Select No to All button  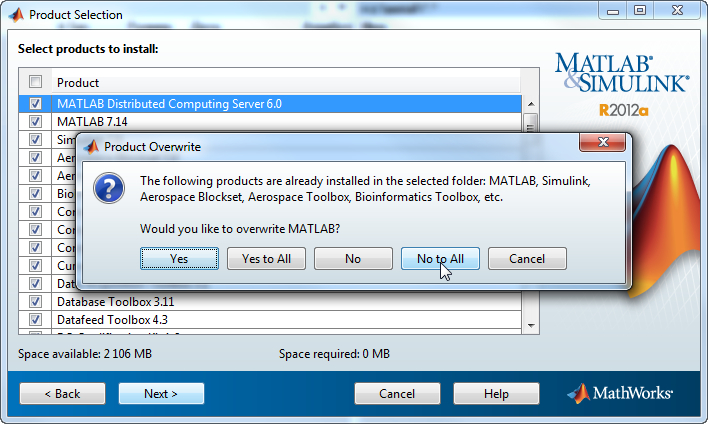[x=440, y=259]
